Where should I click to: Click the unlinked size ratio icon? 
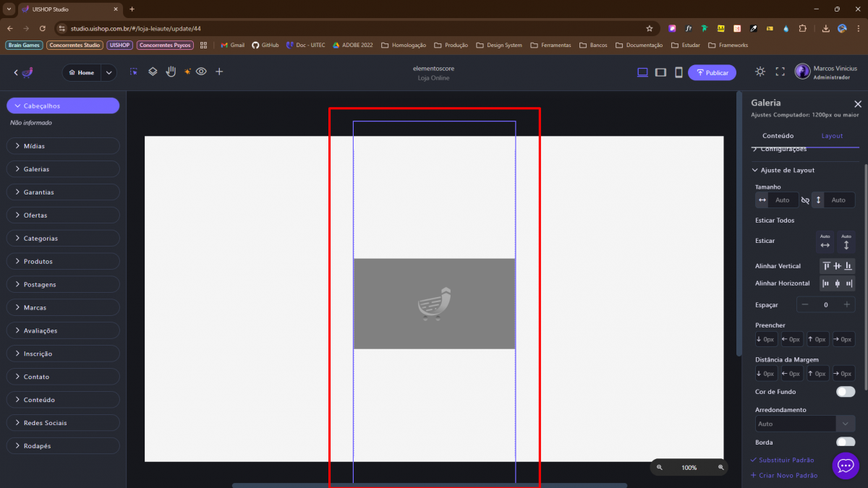click(805, 200)
